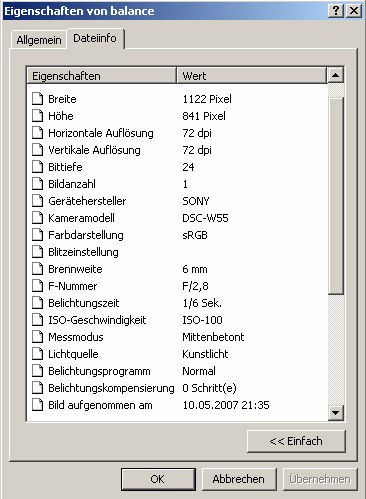
Task: Click the date 10.05.2007 21:35
Action: click(x=226, y=405)
